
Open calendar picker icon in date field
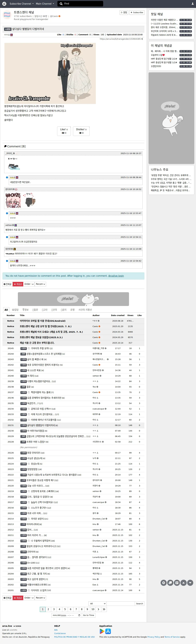pyautogui.click(x=79, y=615)
